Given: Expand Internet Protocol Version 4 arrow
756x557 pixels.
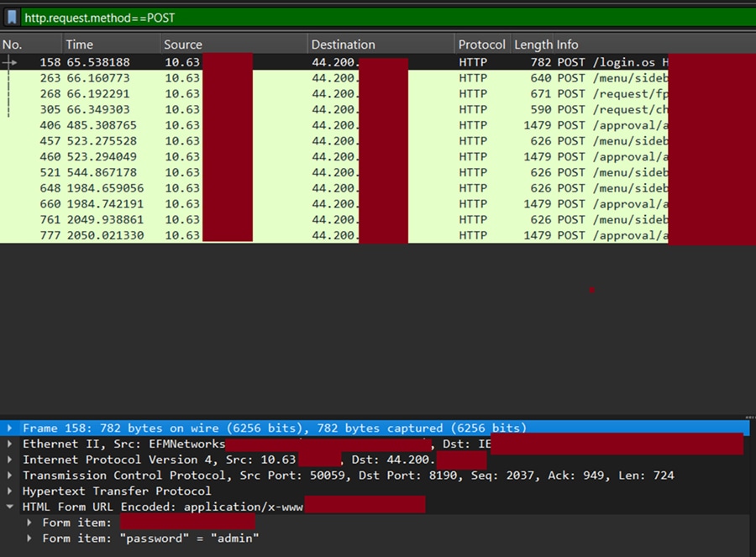Looking at the screenshot, I should pyautogui.click(x=9, y=460).
